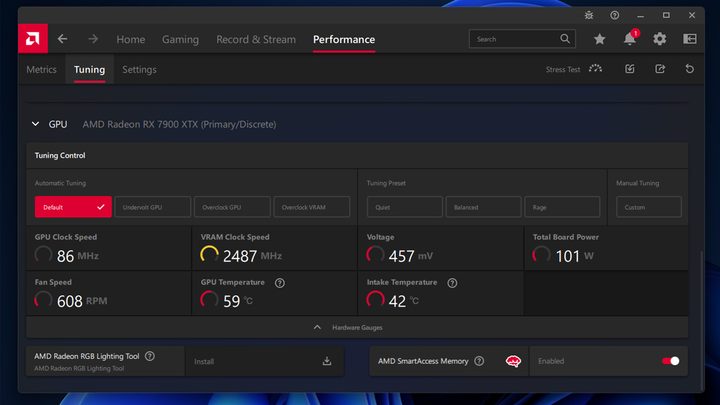The height and width of the screenshot is (405, 720).
Task: Click the AMD logo icon
Action: [33, 39]
